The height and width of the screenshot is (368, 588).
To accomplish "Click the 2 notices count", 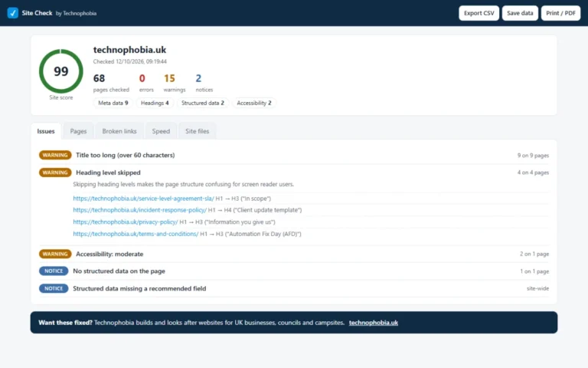I will point(198,78).
